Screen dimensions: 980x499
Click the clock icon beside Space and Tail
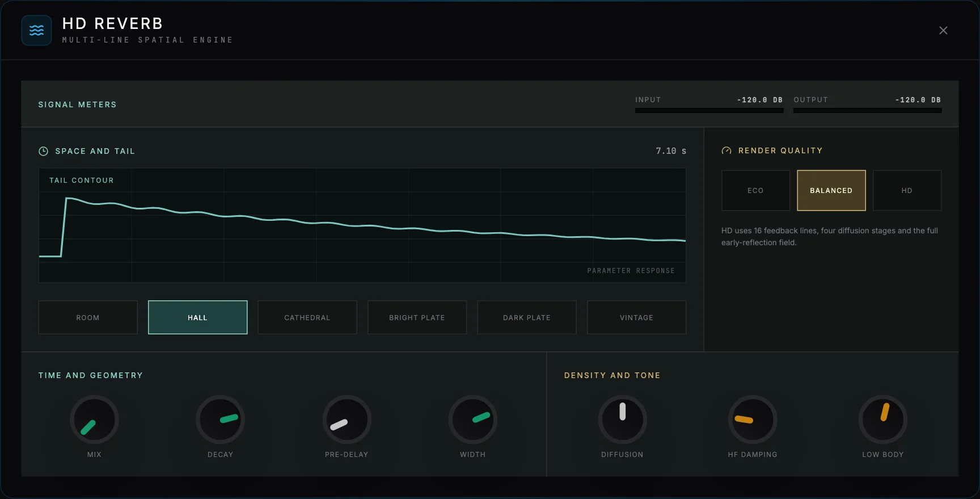[43, 151]
